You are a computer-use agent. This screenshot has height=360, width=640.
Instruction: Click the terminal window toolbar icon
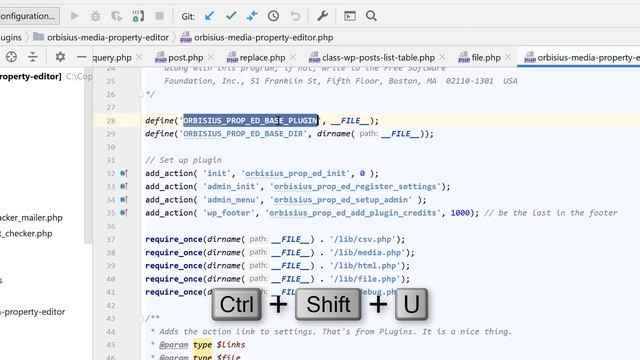(x=350, y=16)
